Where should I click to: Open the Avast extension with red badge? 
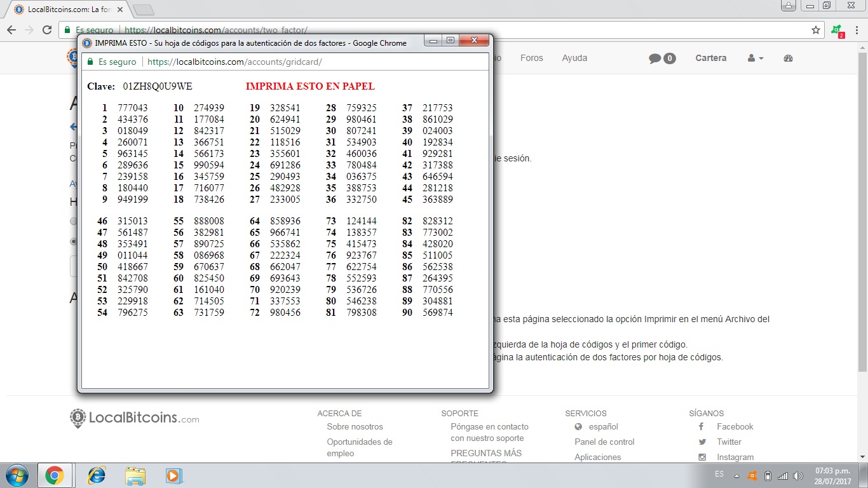click(837, 30)
